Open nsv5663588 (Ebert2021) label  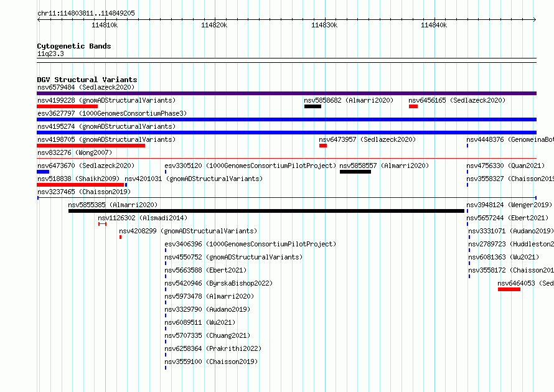205,270
